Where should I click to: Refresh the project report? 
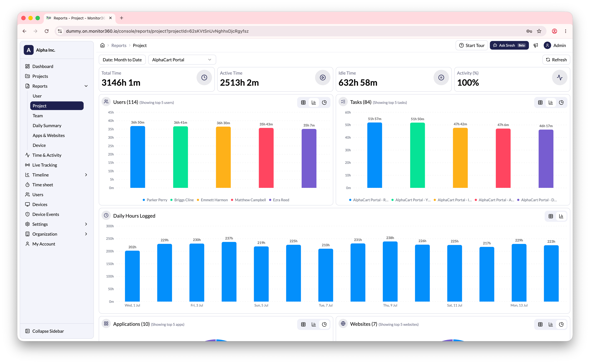pos(556,60)
